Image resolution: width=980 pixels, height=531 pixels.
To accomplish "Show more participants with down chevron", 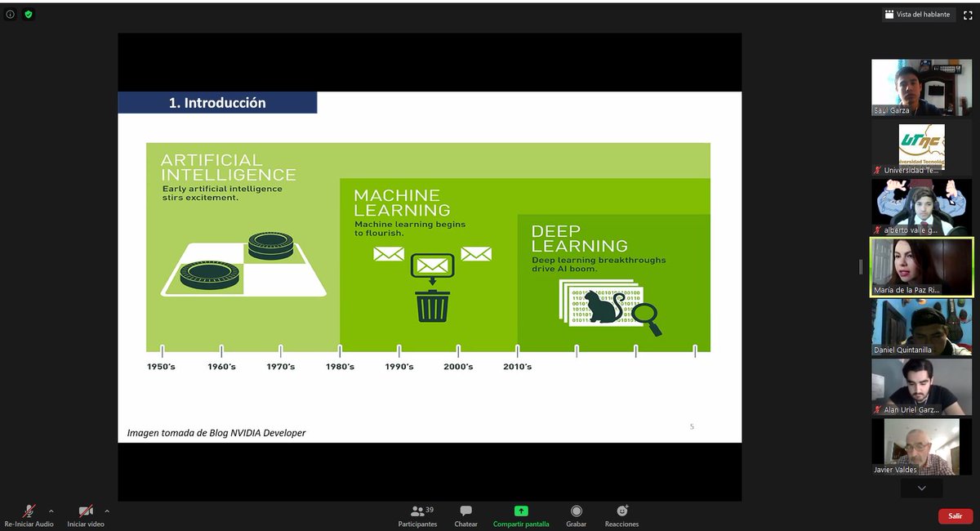I will click(x=921, y=488).
